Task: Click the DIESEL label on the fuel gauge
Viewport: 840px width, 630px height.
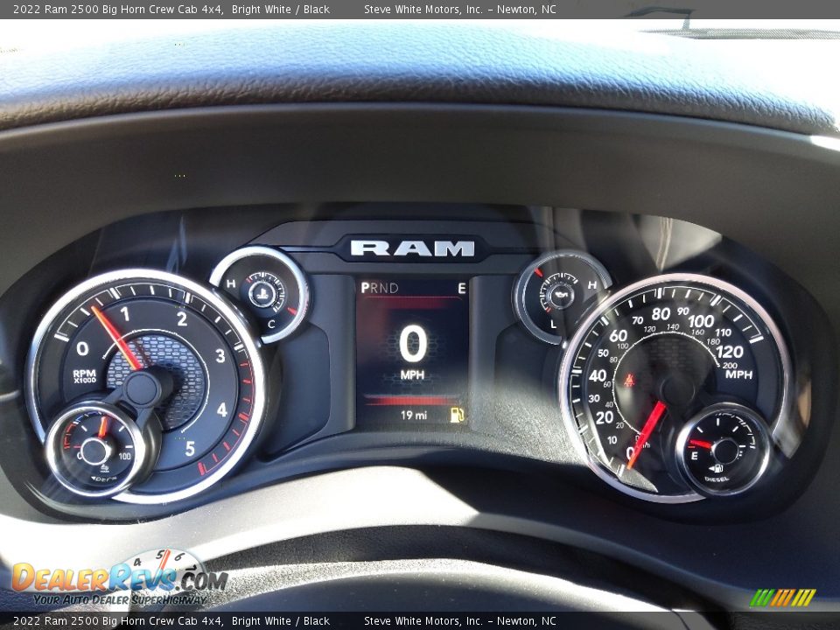Action: click(x=717, y=479)
